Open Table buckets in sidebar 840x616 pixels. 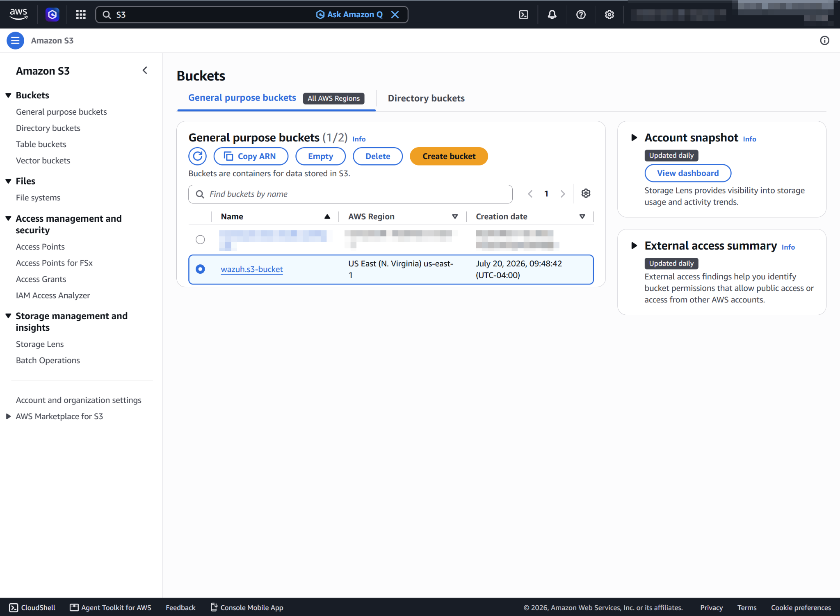pyautogui.click(x=41, y=144)
